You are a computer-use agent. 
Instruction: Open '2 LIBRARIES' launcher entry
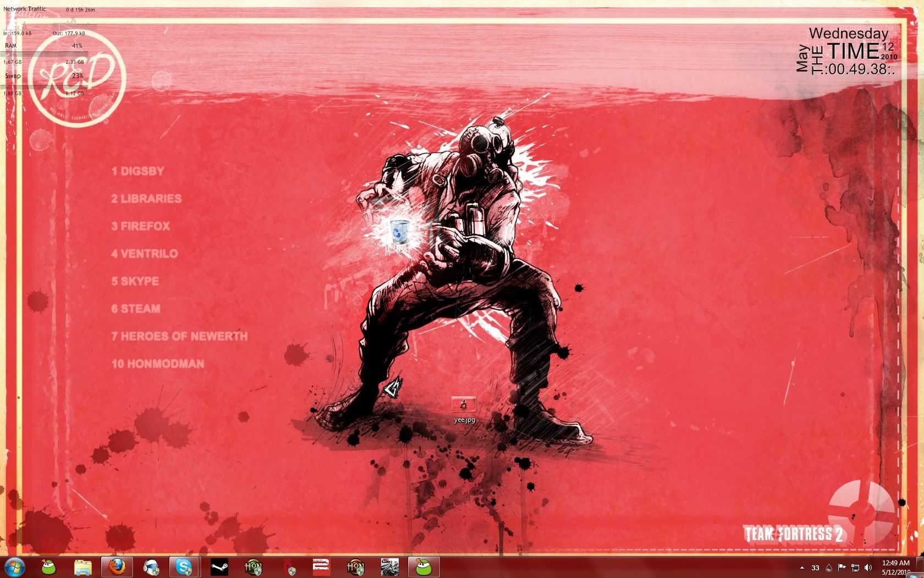pyautogui.click(x=146, y=199)
